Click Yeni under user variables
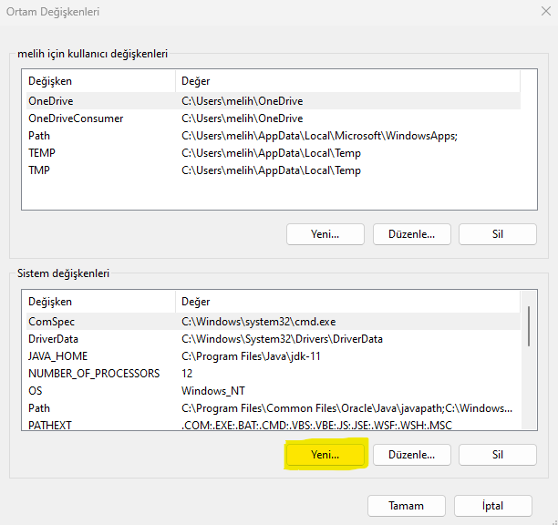The height and width of the screenshot is (526, 558). pyautogui.click(x=325, y=234)
